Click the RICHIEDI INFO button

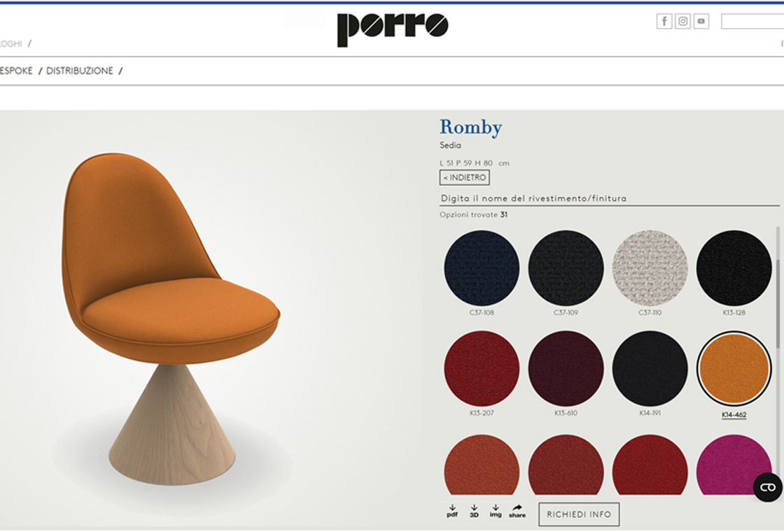[579, 514]
